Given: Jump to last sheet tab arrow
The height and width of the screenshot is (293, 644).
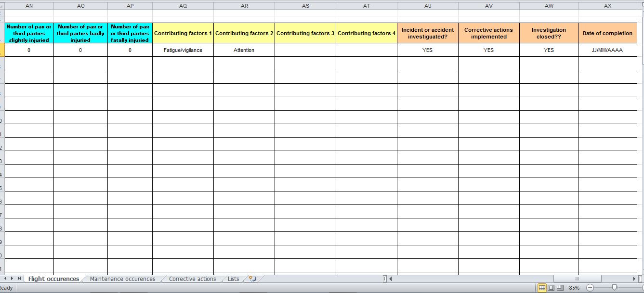Looking at the screenshot, I should (19, 279).
